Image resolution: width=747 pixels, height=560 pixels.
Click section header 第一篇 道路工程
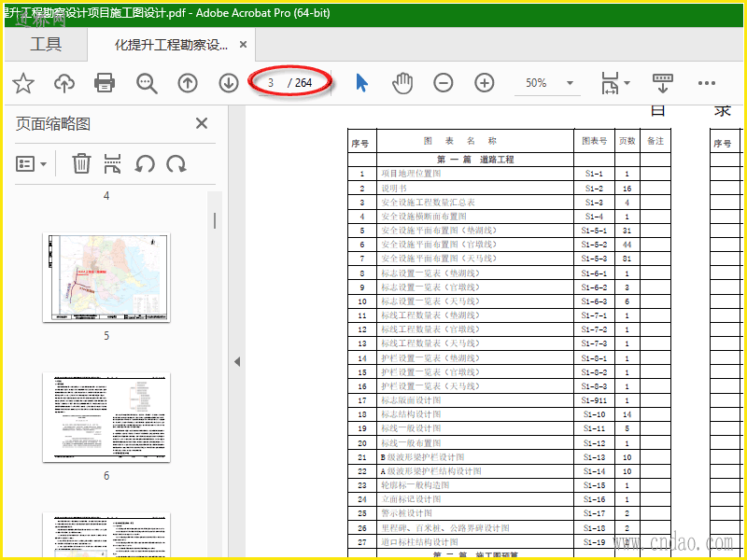coord(475,160)
